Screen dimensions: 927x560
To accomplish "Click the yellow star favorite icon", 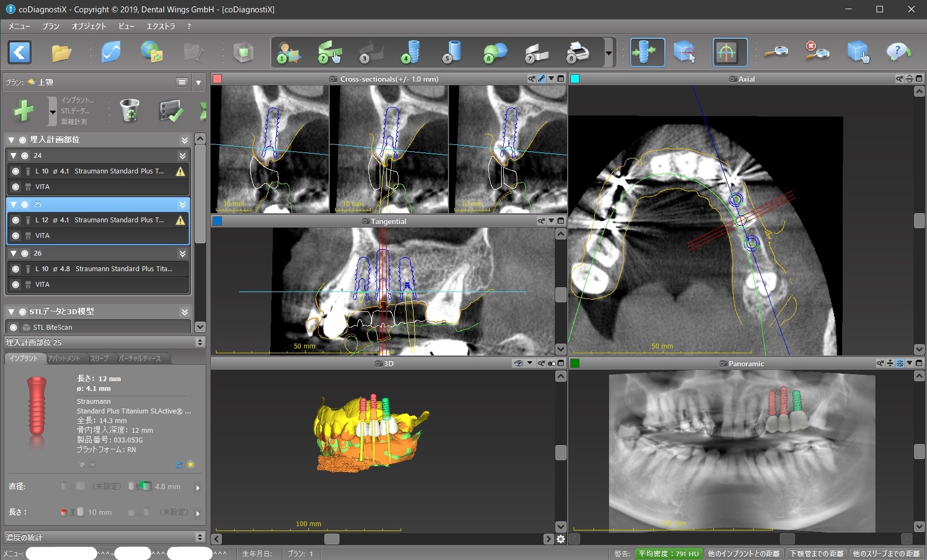I will [190, 464].
